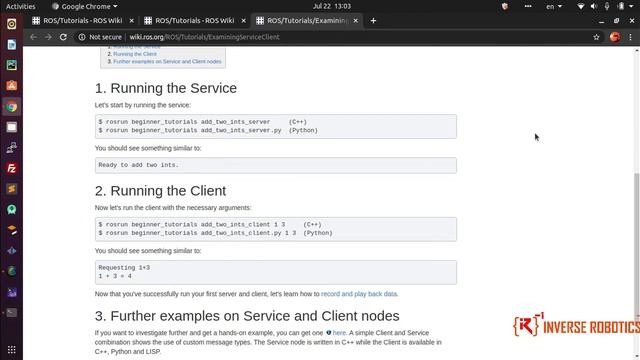Click Google Chrome dock icon

tap(11, 107)
